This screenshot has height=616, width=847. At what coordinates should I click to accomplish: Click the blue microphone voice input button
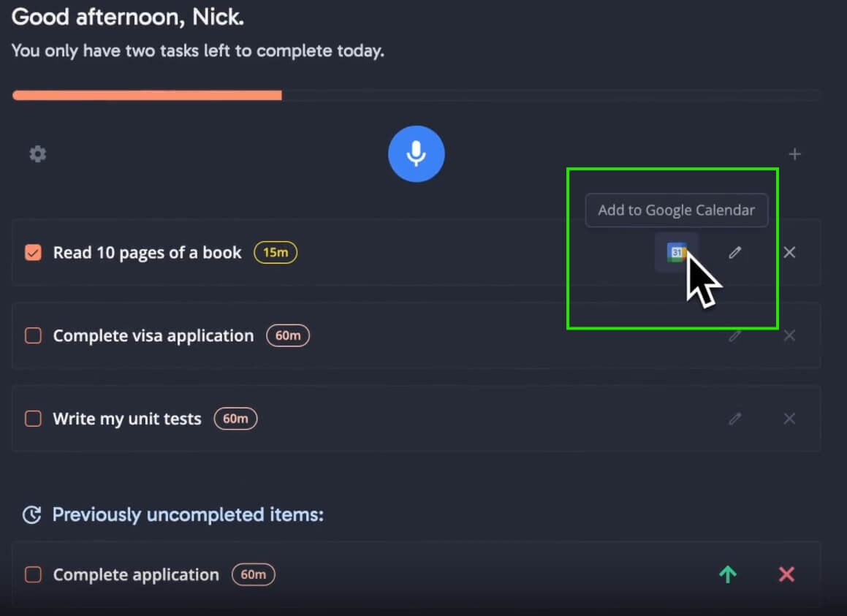click(416, 154)
